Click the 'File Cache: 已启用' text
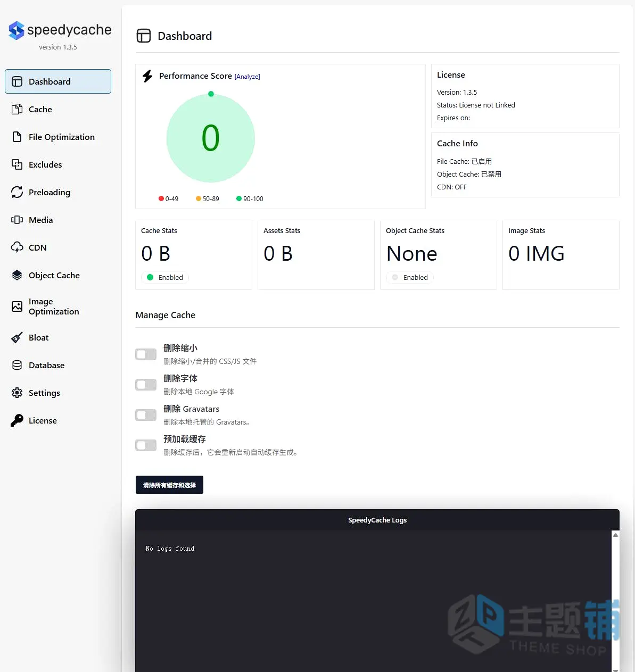This screenshot has width=635, height=672. pos(464,161)
